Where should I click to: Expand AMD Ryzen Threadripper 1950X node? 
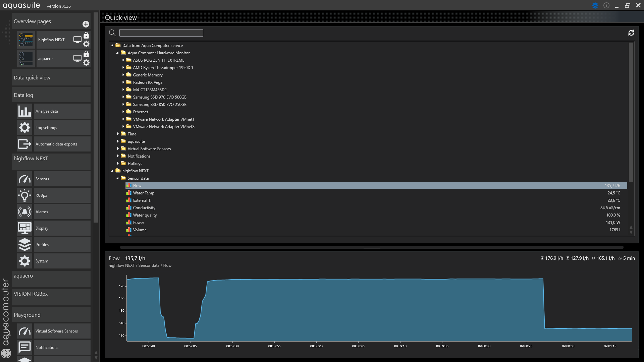pos(123,67)
